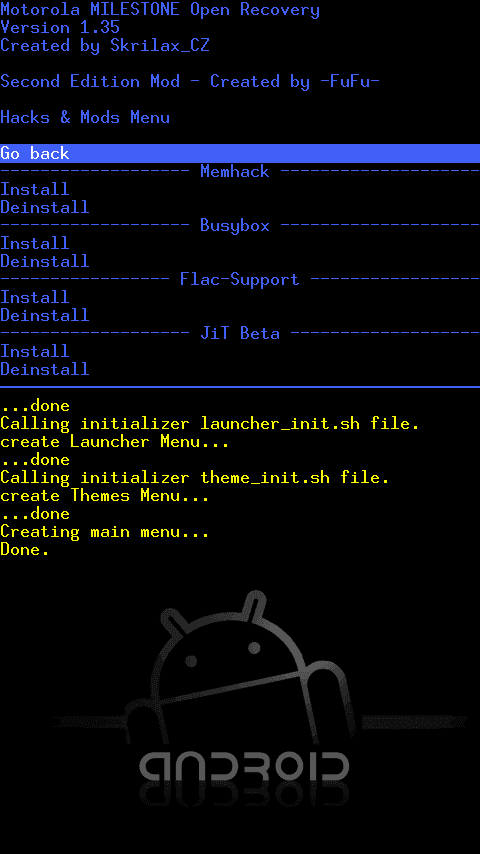Click the 'Creating main menu...' log line
Screen dimensions: 480x854
(x=105, y=532)
